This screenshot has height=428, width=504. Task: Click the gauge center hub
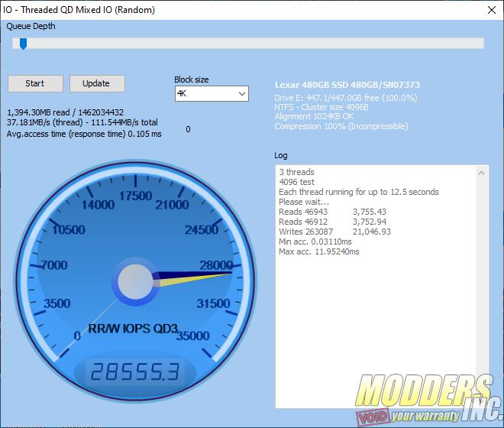coord(135,281)
